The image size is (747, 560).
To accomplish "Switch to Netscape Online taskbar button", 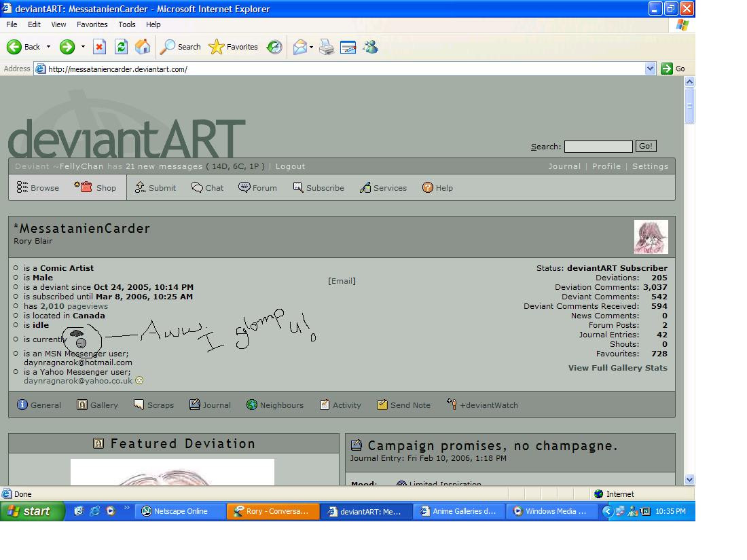I will (180, 511).
